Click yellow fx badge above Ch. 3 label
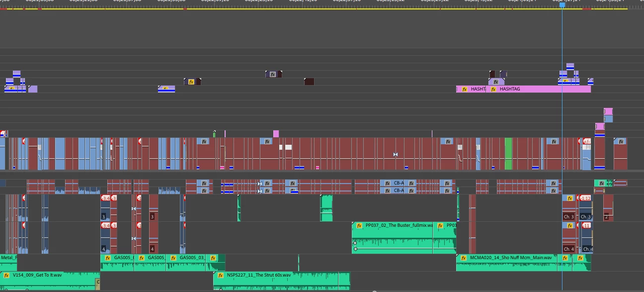Viewport: 644px width, 292px height. coord(570,198)
